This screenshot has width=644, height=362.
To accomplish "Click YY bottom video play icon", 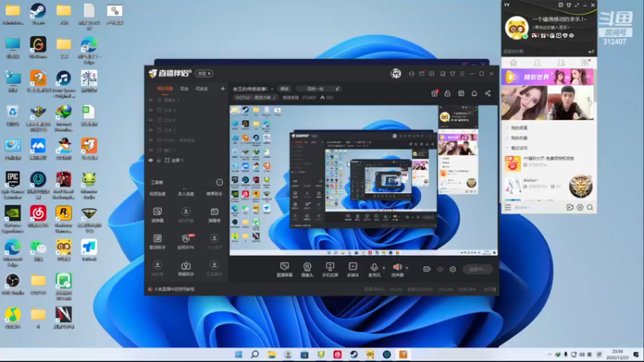I will coord(570,208).
